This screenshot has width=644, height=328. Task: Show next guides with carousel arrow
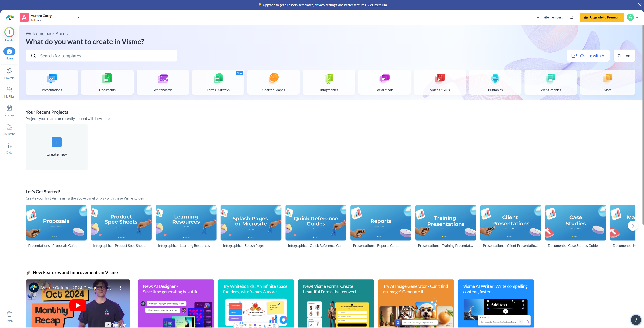(x=633, y=226)
